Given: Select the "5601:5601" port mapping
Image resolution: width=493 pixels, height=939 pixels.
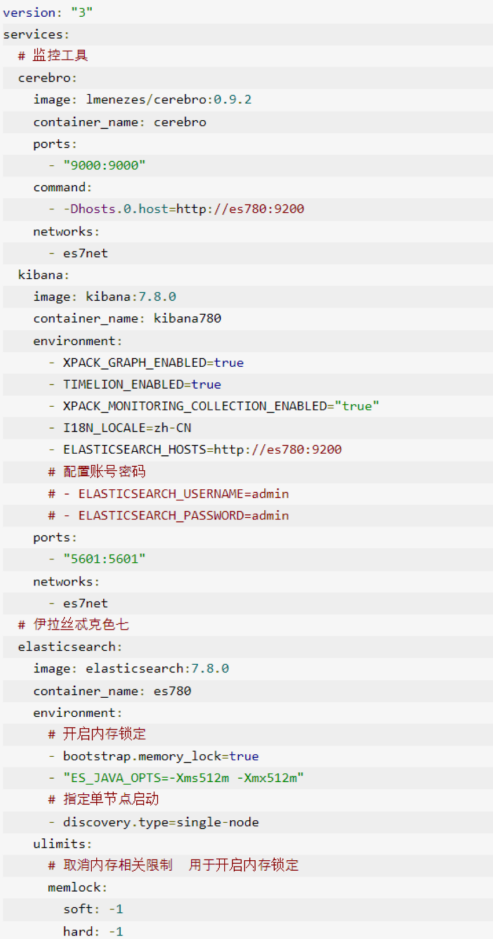Looking at the screenshot, I should [x=105, y=559].
